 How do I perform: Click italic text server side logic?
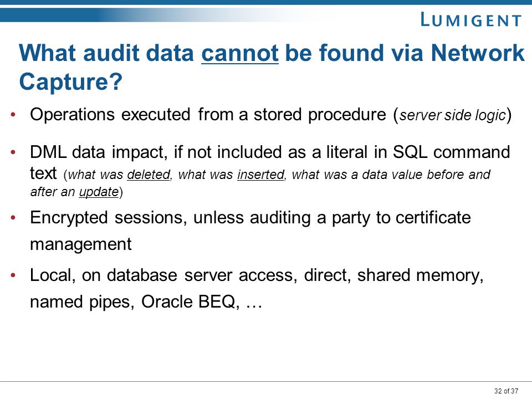click(x=453, y=115)
